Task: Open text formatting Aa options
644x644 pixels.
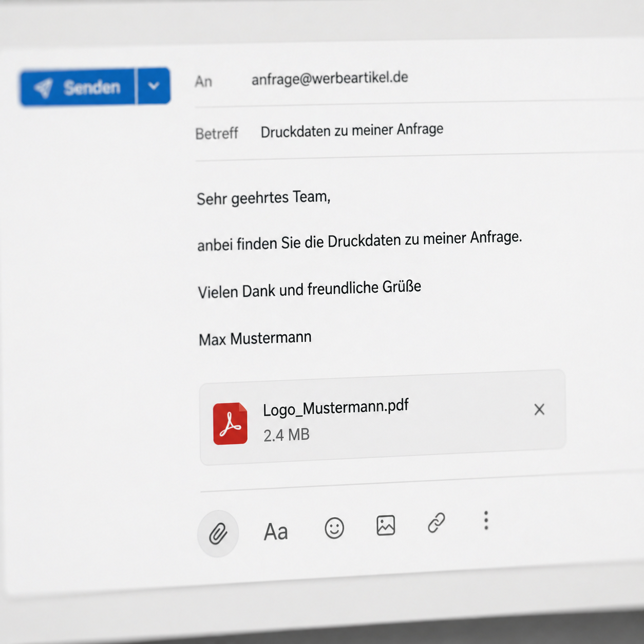Action: click(x=276, y=532)
